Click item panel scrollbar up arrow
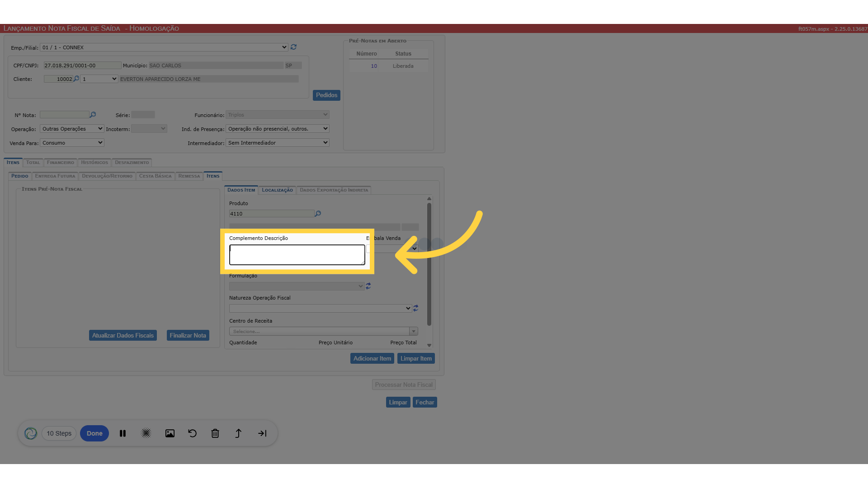The height and width of the screenshot is (488, 868). pyautogui.click(x=429, y=199)
